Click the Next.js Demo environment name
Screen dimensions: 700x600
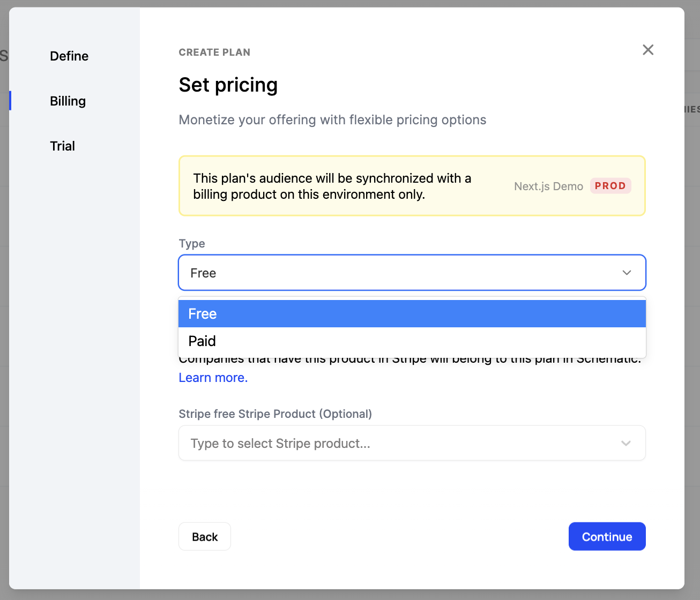coord(548,186)
